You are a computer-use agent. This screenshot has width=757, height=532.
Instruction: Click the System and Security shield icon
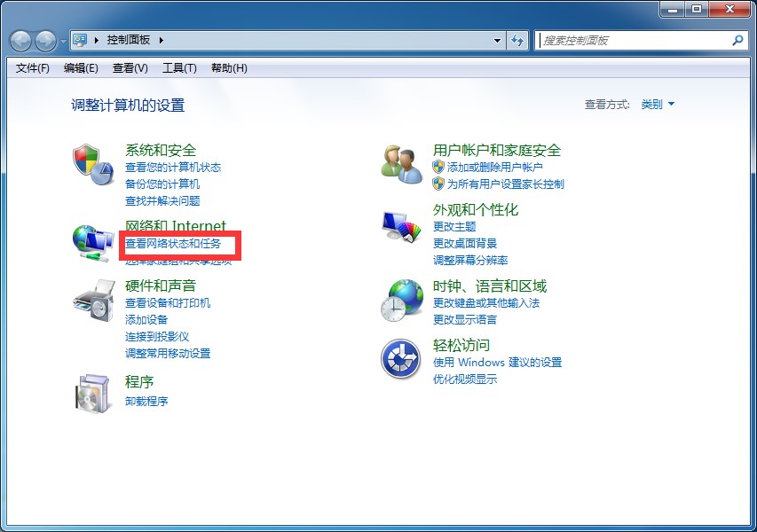(x=92, y=165)
